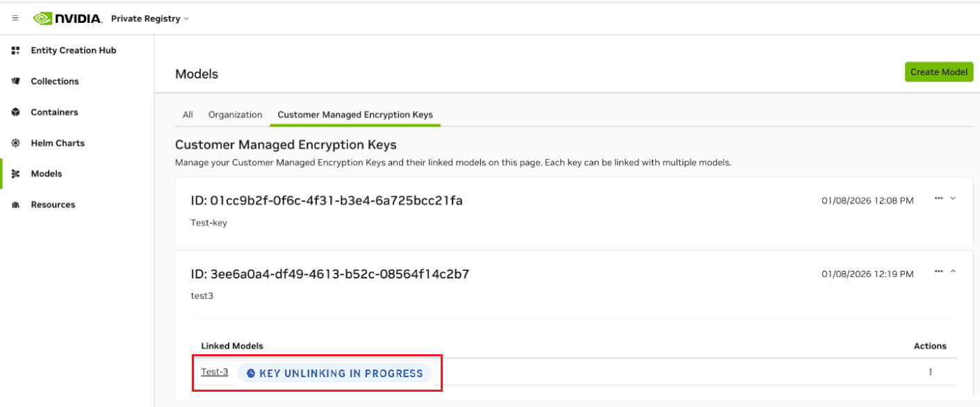The height and width of the screenshot is (407, 980).
Task: Click the Collections sidebar icon
Action: tap(16, 81)
